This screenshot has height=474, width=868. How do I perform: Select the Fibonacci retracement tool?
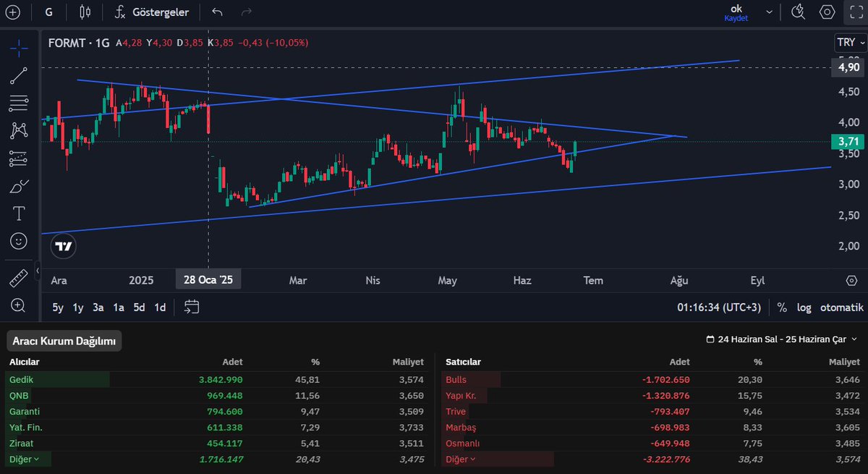(19, 103)
